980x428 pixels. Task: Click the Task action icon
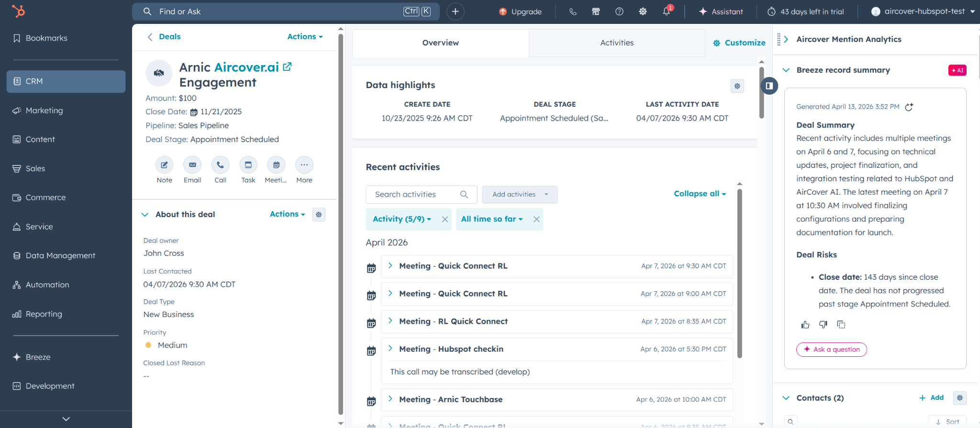[x=248, y=165]
